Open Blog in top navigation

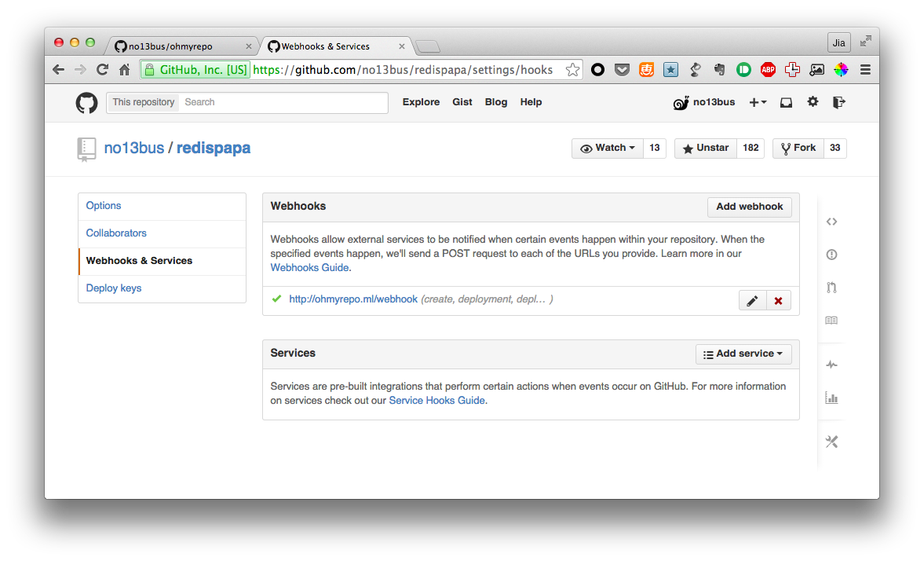coord(495,102)
